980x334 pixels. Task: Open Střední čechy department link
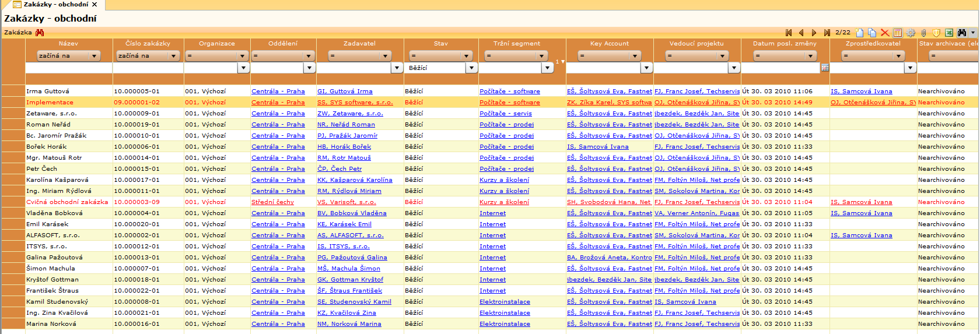click(x=272, y=202)
